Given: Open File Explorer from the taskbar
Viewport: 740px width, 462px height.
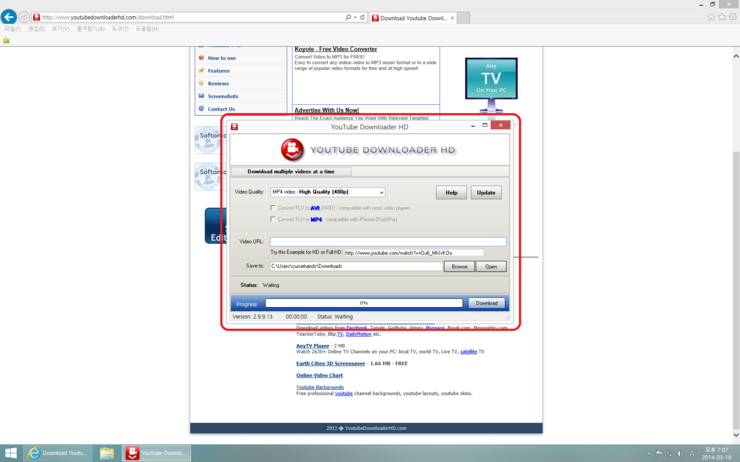Looking at the screenshot, I should [107, 453].
